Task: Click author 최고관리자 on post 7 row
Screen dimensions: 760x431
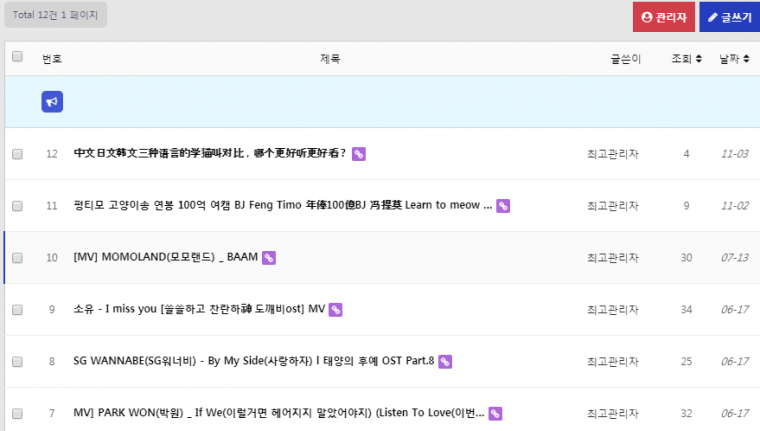Action: (x=613, y=414)
